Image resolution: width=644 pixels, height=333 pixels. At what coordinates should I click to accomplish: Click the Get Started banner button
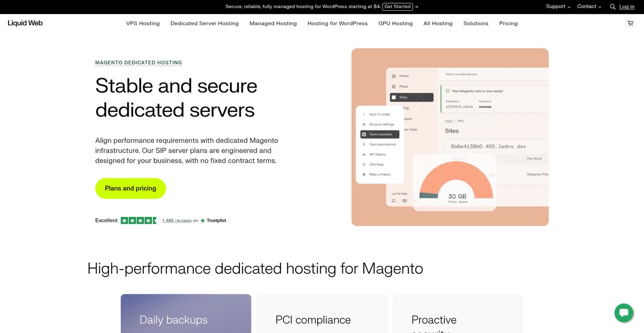[x=398, y=6]
